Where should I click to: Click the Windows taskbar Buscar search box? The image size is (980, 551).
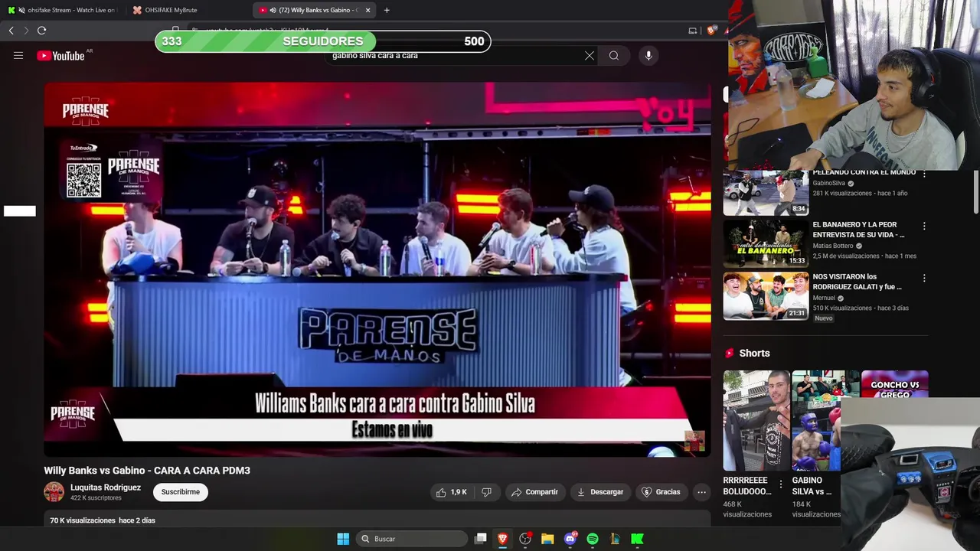click(x=413, y=539)
